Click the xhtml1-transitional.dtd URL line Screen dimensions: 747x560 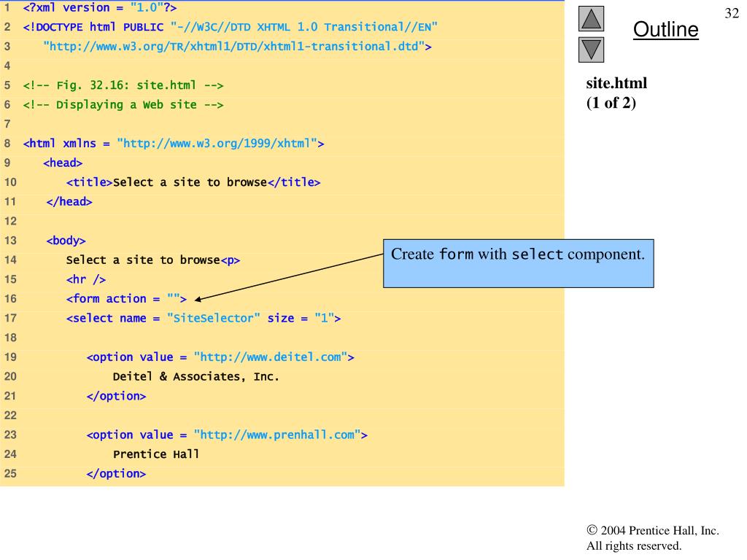click(237, 47)
